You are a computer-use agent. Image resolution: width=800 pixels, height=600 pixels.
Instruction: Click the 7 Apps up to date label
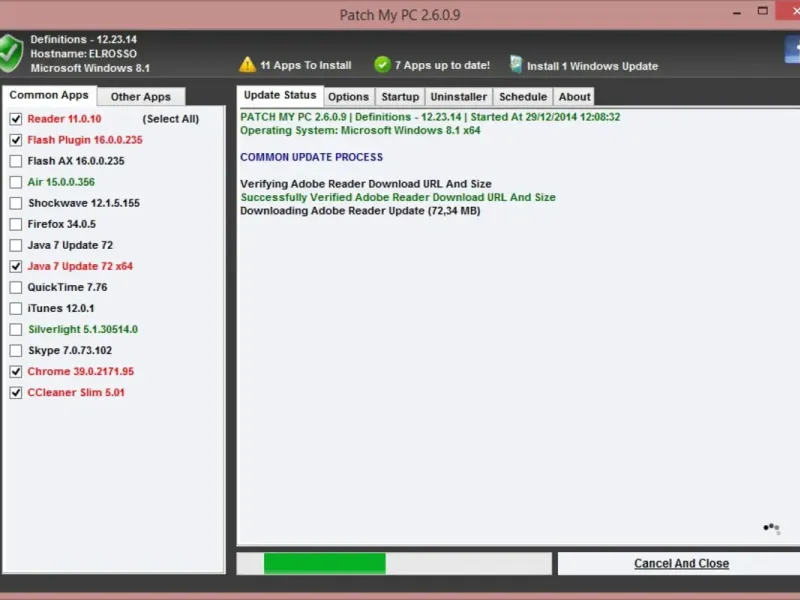[442, 65]
